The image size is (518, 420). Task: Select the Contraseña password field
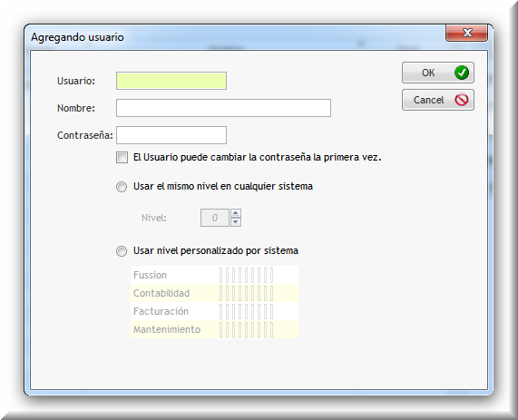click(171, 135)
